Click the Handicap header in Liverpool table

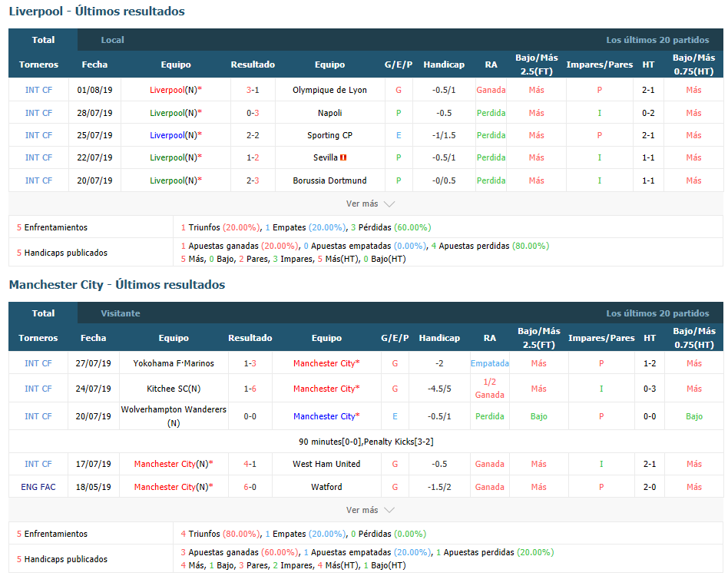[x=444, y=65]
